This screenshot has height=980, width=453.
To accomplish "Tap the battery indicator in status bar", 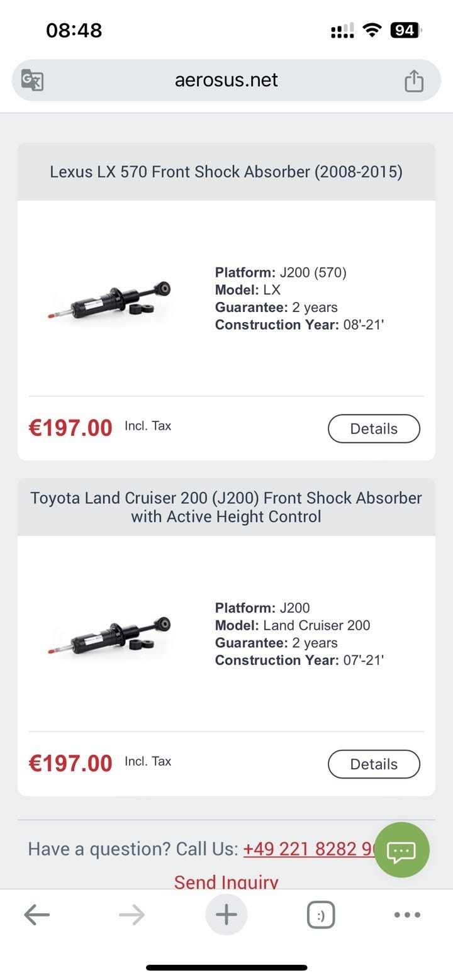I will 405,30.
